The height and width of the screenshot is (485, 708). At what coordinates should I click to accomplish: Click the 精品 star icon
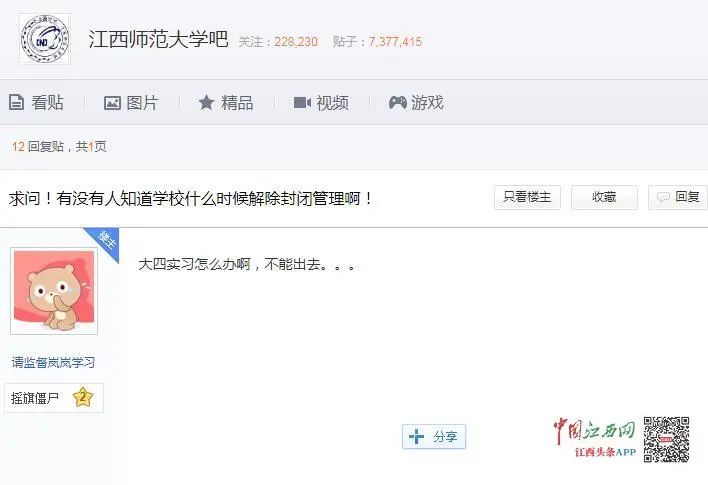pos(206,103)
